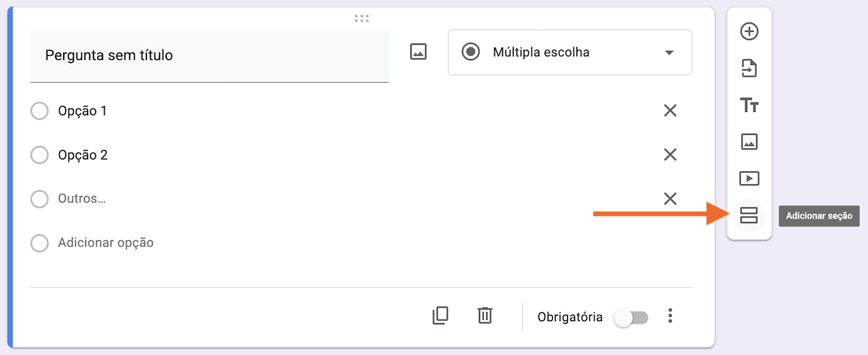Click the Add question plus icon

point(749,31)
